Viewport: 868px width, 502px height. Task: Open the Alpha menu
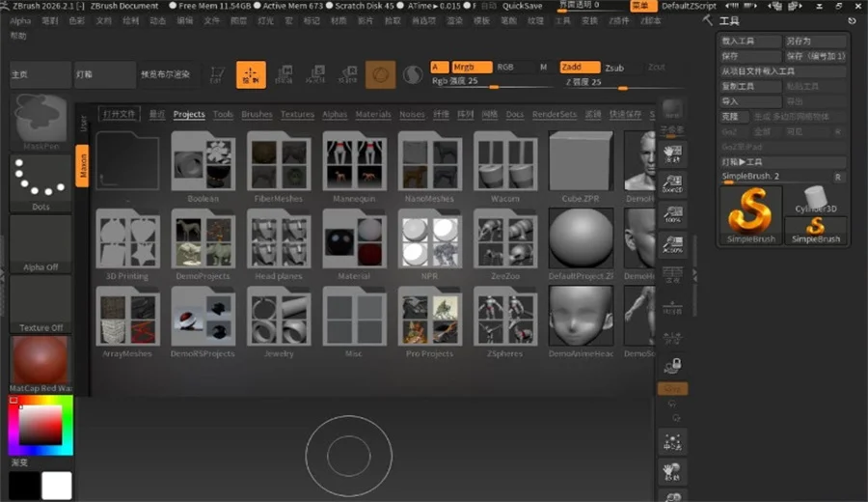point(20,20)
